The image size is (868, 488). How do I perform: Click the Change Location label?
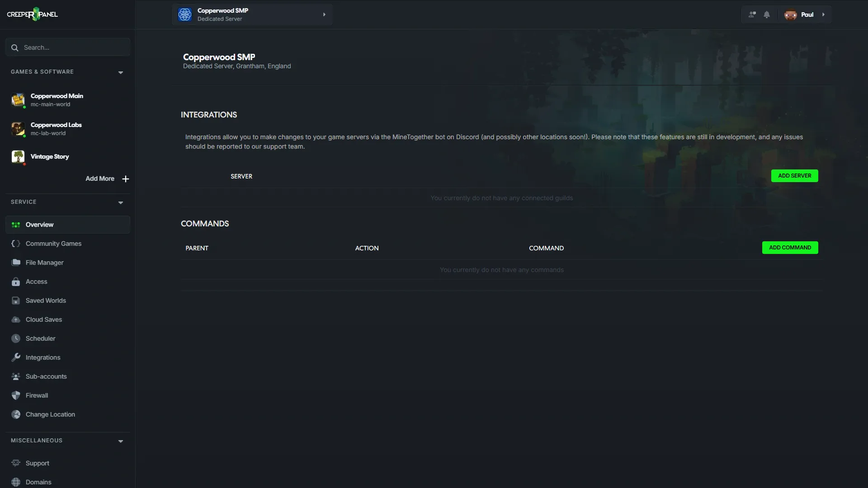pyautogui.click(x=50, y=414)
